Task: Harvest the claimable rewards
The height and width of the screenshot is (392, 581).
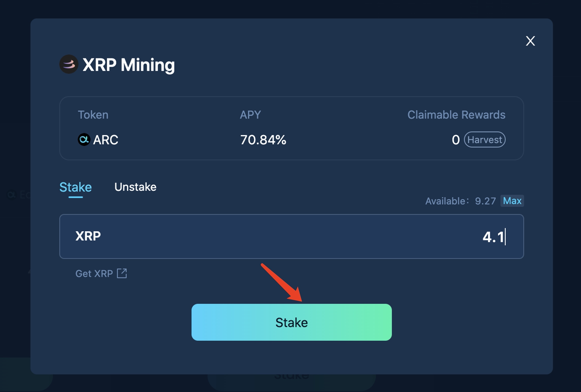Action: (484, 139)
